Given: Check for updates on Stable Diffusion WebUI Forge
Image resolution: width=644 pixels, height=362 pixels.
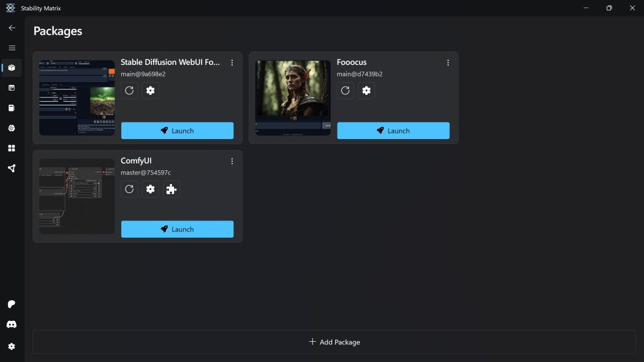Looking at the screenshot, I should pyautogui.click(x=129, y=90).
